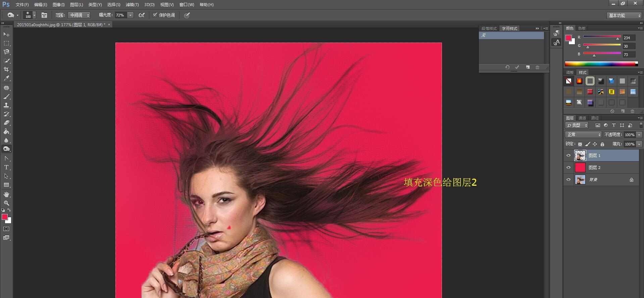Hide the 背景 layer with eye icon
644x298 pixels.
coord(568,180)
